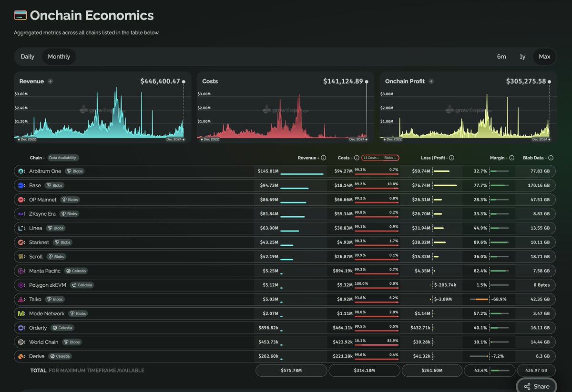Toggle the Data Availability pill
572x392 pixels.
coord(62,158)
